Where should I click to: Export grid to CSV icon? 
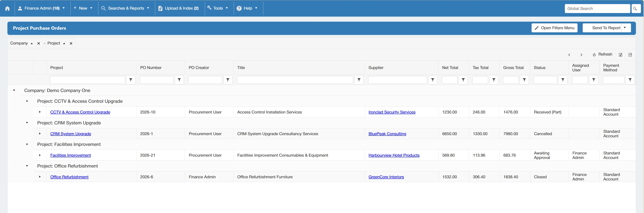(630, 55)
